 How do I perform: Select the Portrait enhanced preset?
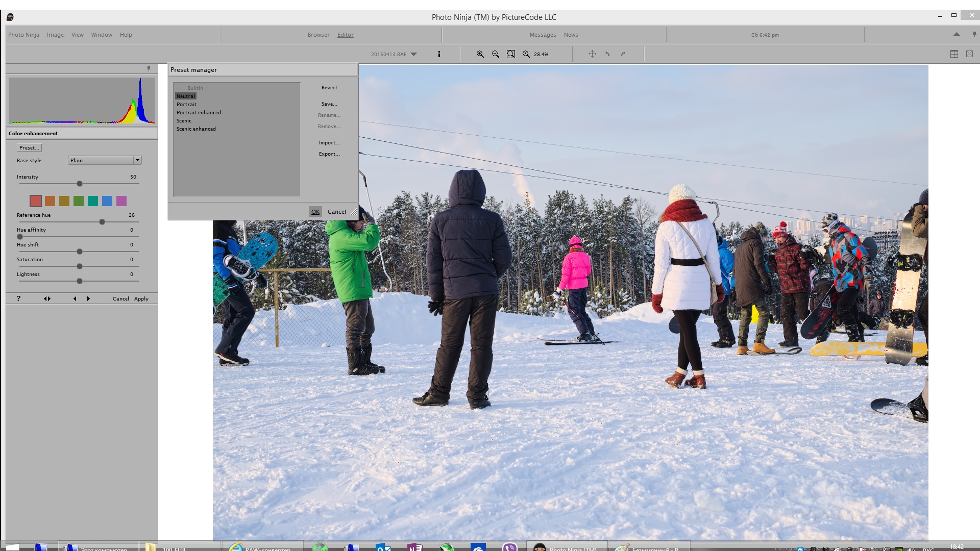click(199, 112)
